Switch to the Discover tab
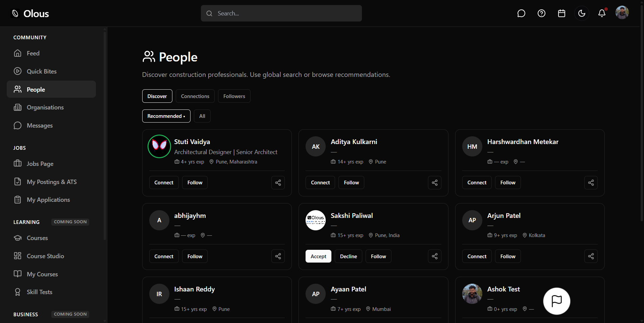This screenshot has height=323, width=644. point(157,96)
